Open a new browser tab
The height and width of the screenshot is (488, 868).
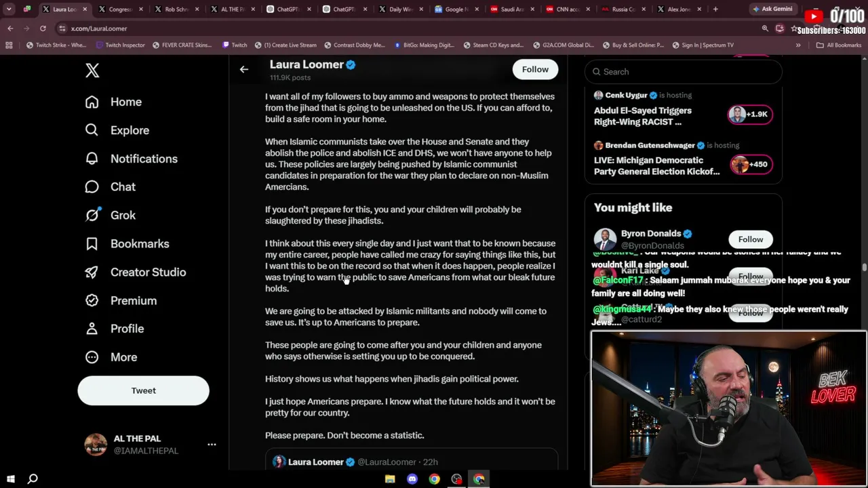[x=715, y=9]
